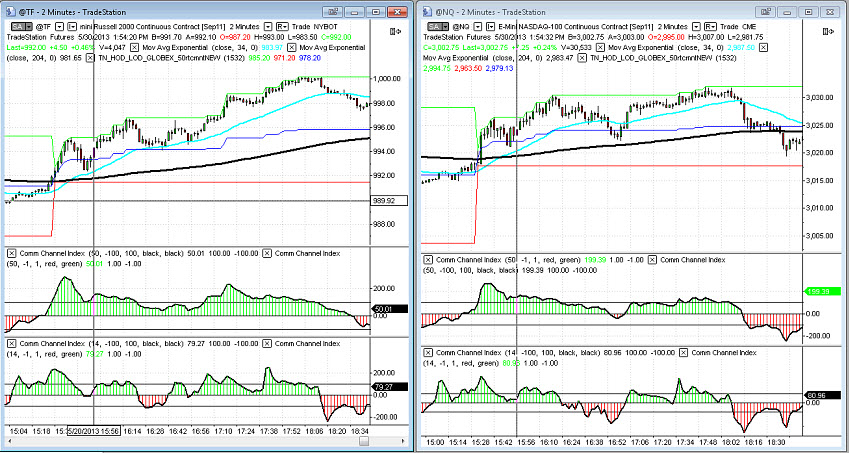Close the @TF chart window
The image size is (849, 453).
tap(397, 12)
